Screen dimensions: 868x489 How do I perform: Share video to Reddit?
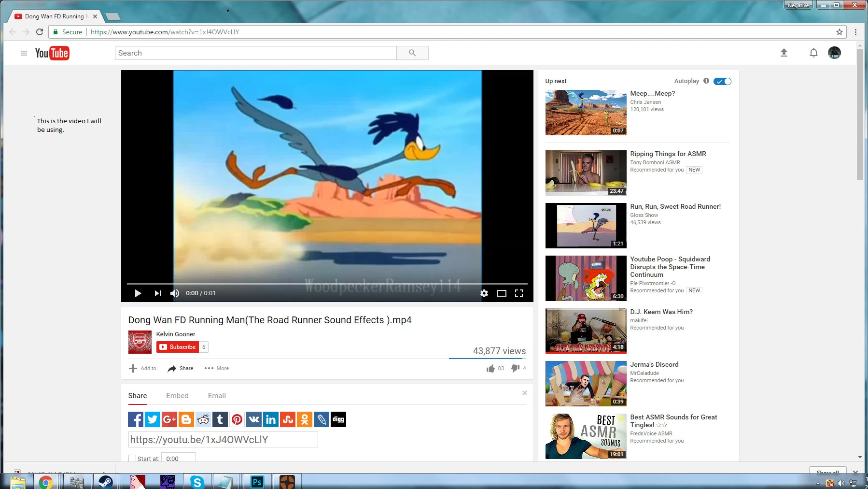[203, 419]
